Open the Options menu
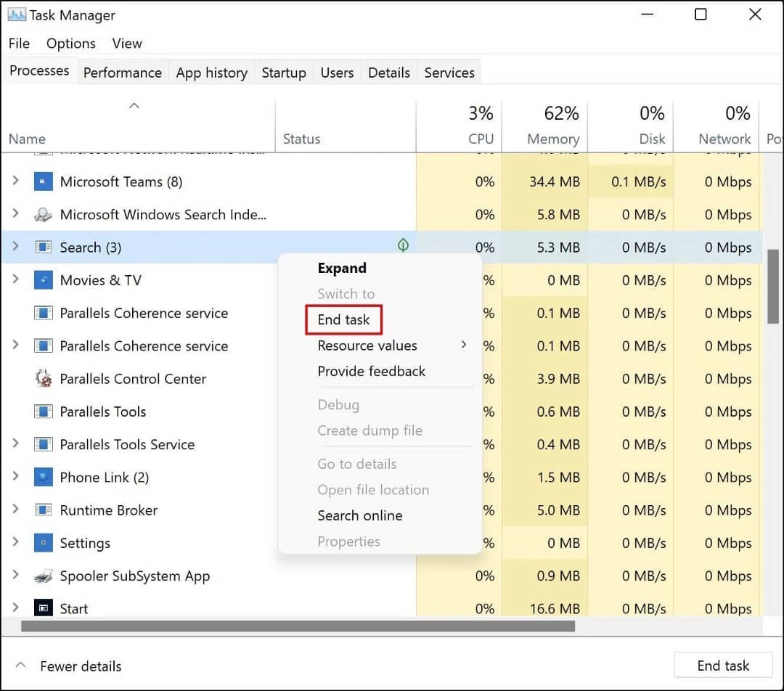The height and width of the screenshot is (691, 784). [70, 43]
